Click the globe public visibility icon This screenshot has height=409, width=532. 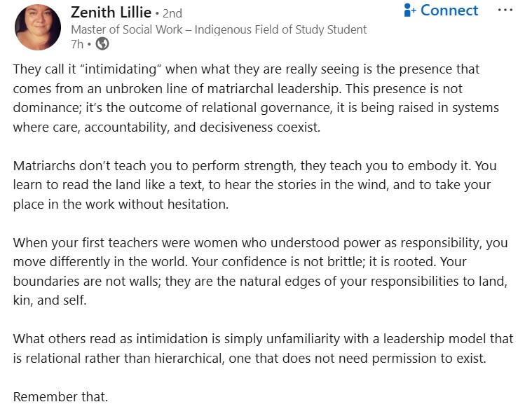tap(102, 44)
